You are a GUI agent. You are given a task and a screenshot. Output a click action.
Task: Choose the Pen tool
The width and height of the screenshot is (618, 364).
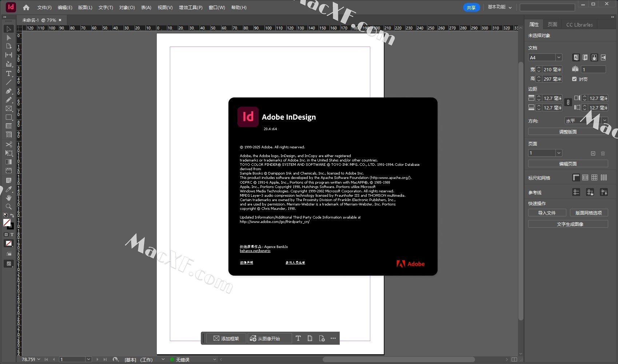coord(9,91)
